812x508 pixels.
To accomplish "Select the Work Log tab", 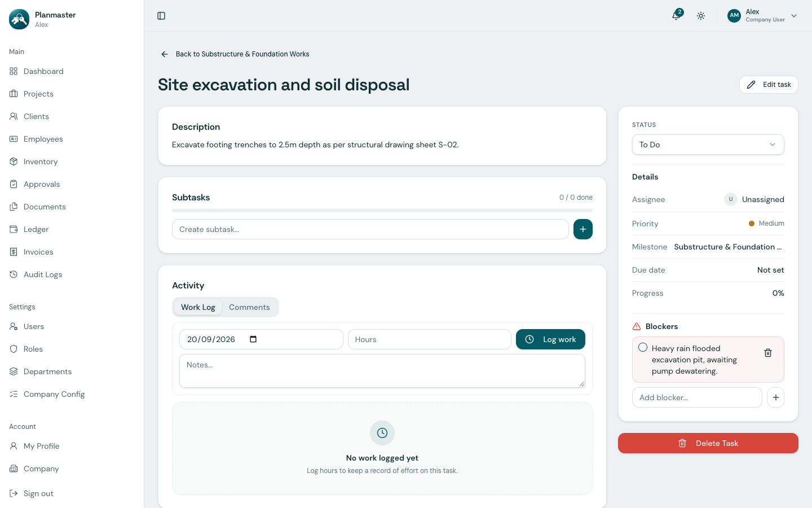I will tap(198, 307).
